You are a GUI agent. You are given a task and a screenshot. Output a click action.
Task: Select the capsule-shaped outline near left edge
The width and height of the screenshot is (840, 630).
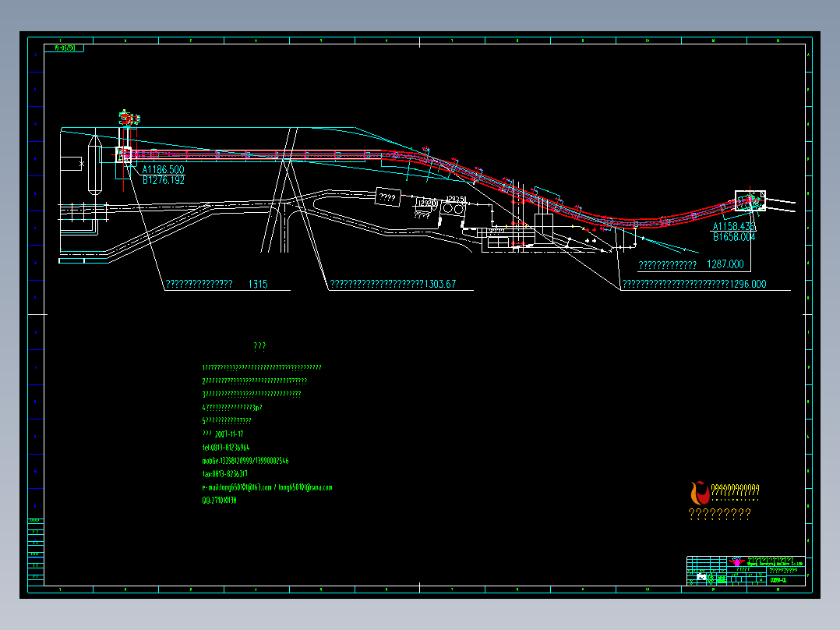coord(95,165)
